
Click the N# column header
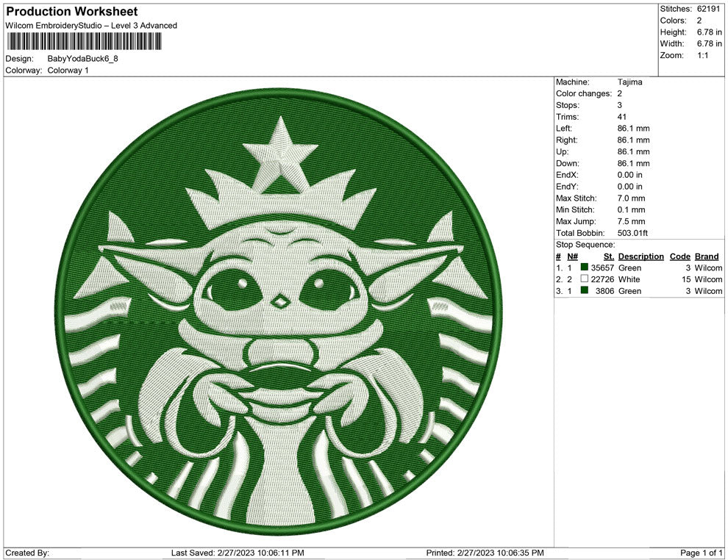click(572, 256)
